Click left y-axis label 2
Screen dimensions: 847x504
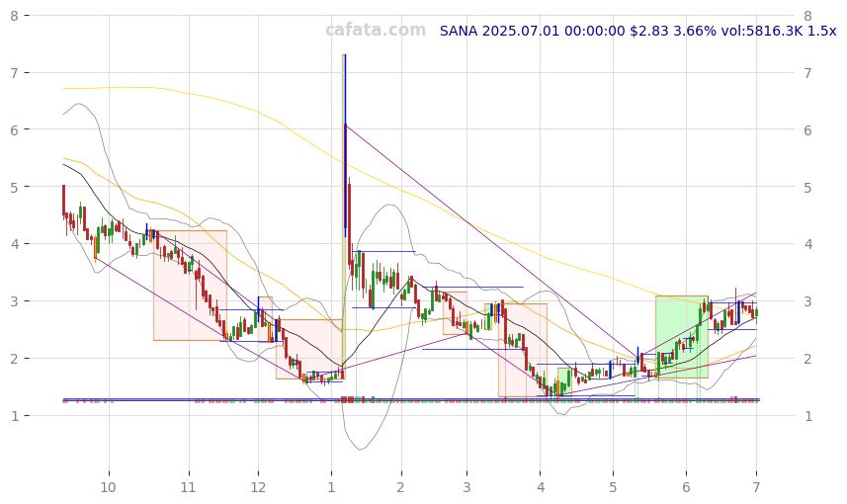point(14,359)
